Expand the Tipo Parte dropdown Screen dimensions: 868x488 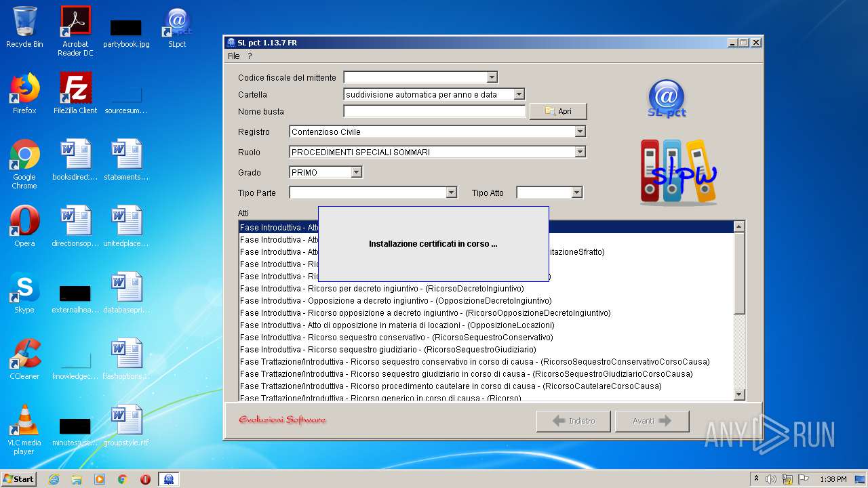pyautogui.click(x=452, y=193)
